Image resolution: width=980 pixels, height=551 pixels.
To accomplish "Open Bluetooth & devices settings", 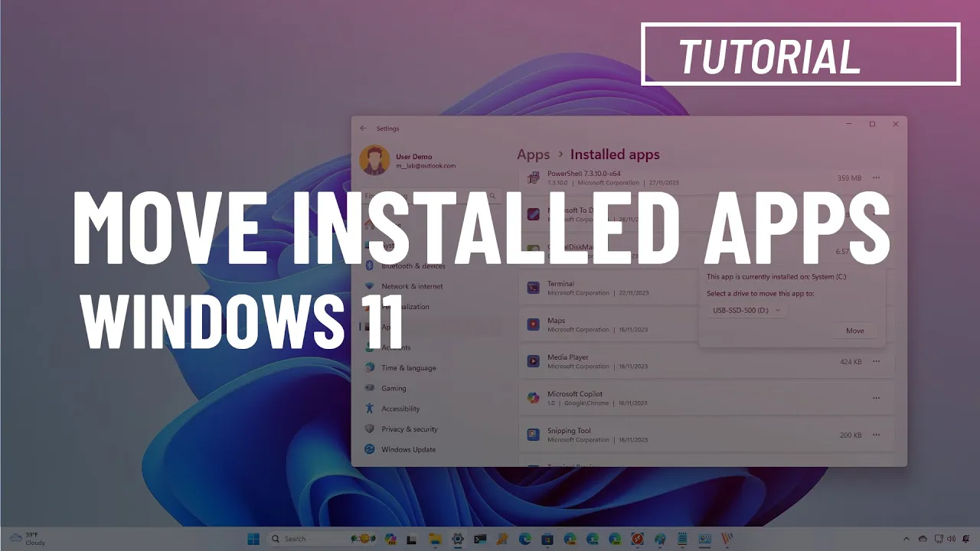I will pyautogui.click(x=431, y=266).
